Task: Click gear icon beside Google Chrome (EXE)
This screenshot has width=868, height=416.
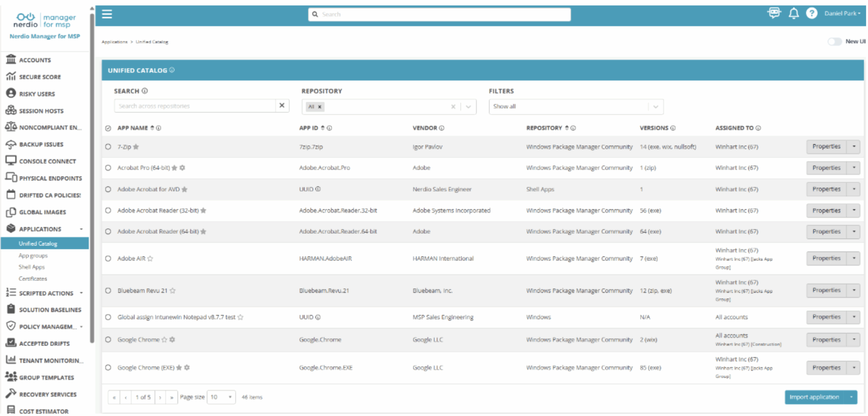Action: pos(187,368)
